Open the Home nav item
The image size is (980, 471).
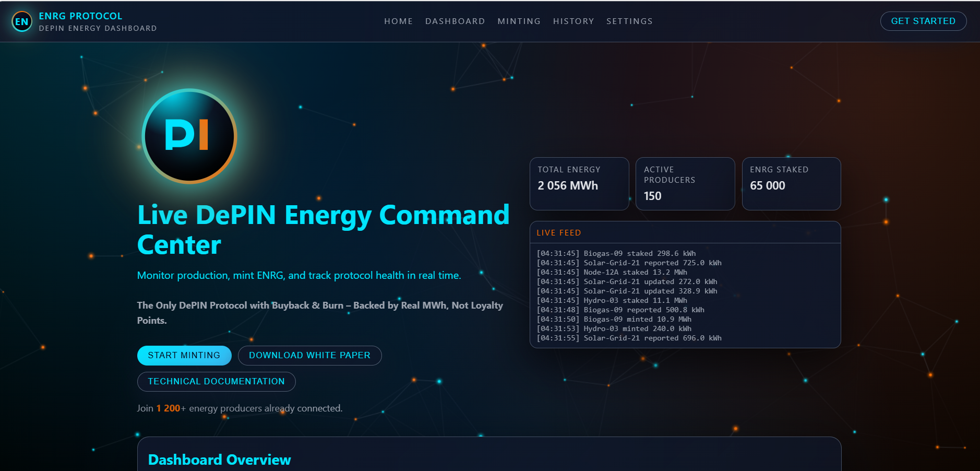(399, 21)
